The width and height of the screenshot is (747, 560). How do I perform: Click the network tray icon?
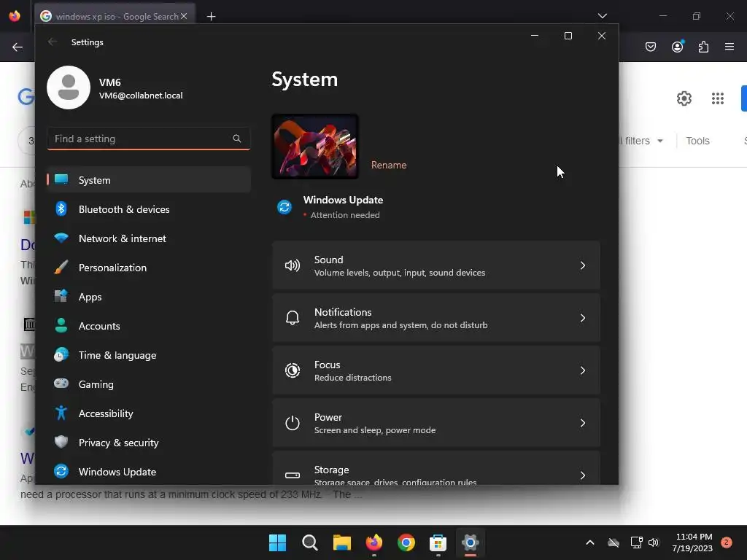[x=636, y=542]
